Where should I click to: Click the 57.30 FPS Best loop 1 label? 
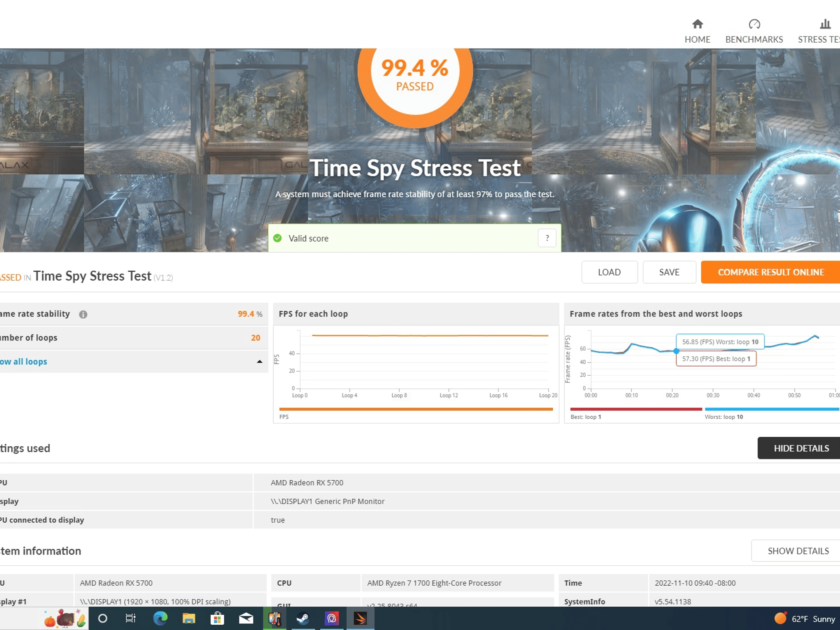click(x=716, y=358)
